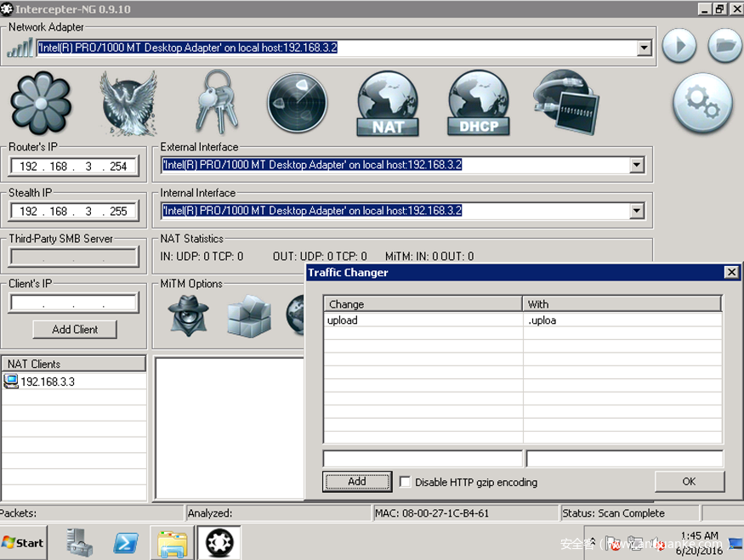Switch to the radar Scan mode icon
The height and width of the screenshot is (560, 744).
pos(297,104)
